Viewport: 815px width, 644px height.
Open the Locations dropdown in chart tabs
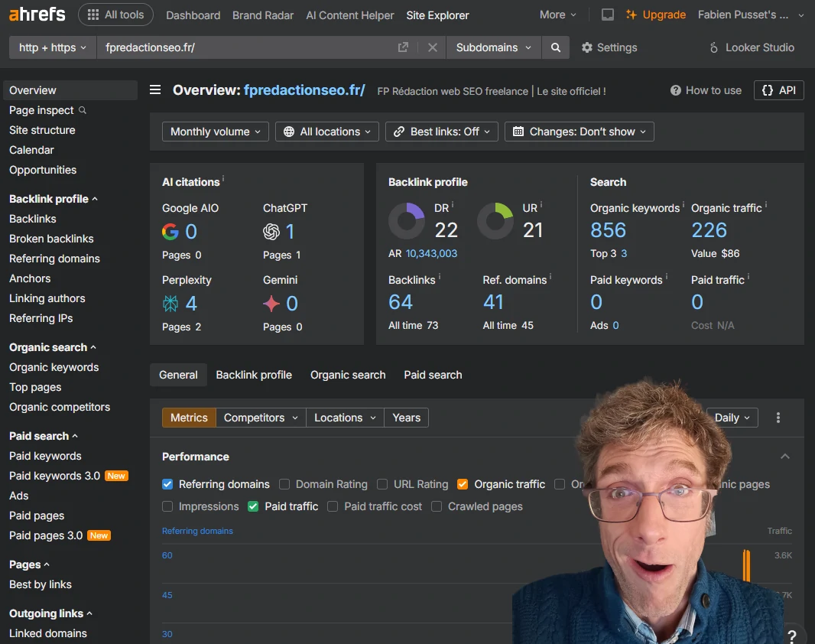click(x=345, y=418)
